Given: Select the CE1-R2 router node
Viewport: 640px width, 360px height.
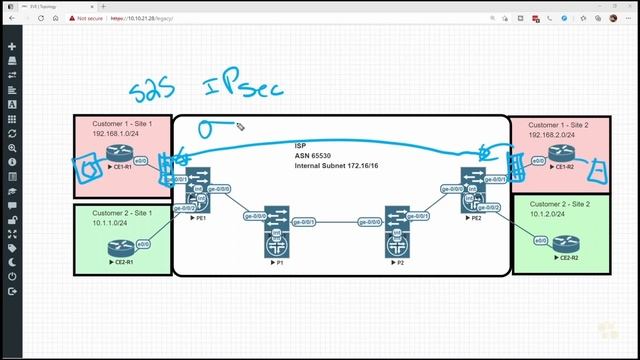Looking at the screenshot, I should [x=562, y=154].
